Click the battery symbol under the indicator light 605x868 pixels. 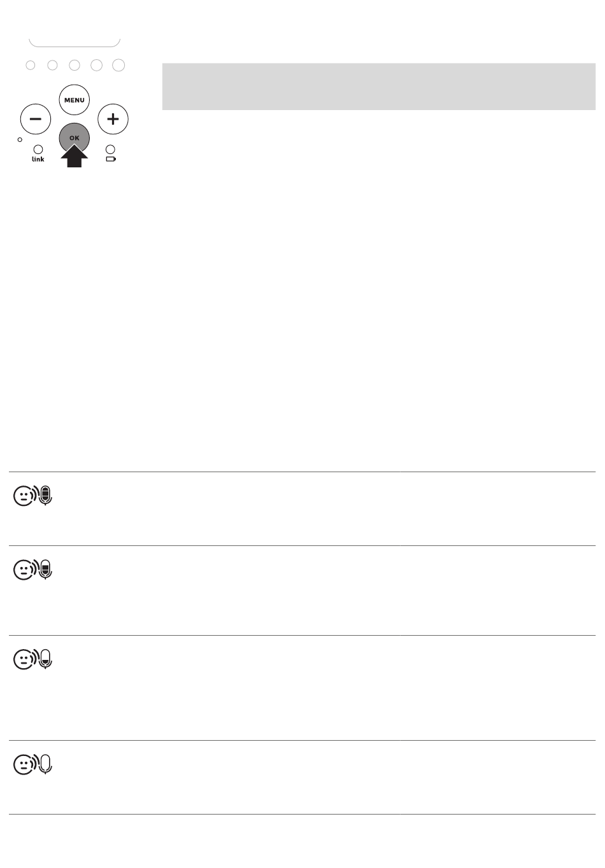click(111, 159)
